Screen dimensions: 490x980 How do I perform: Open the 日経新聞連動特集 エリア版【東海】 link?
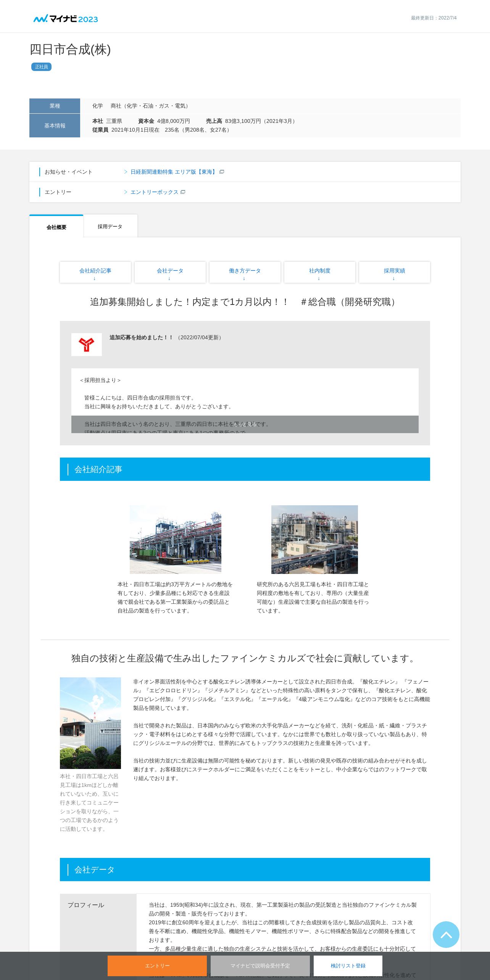click(x=174, y=172)
